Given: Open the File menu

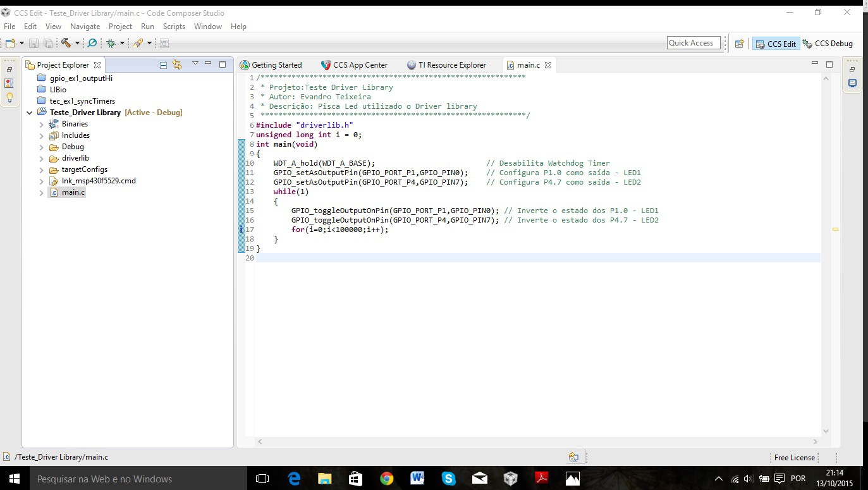Looking at the screenshot, I should [x=9, y=27].
